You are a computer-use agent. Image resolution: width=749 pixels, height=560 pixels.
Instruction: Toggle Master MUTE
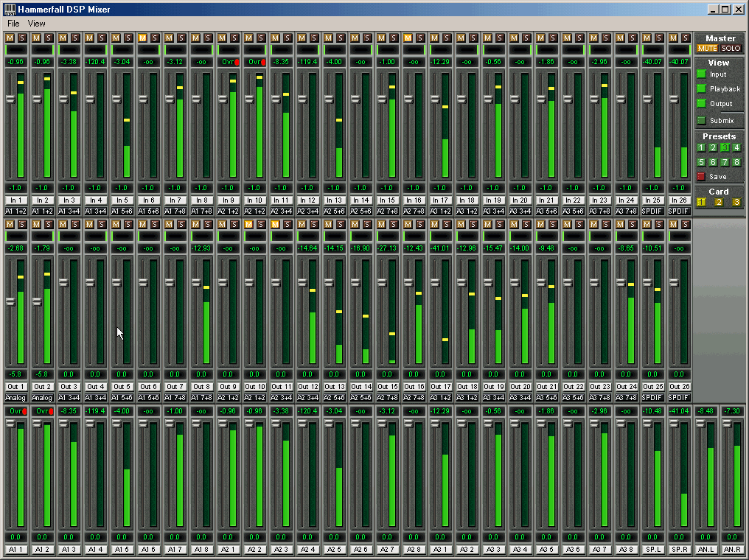(707, 48)
